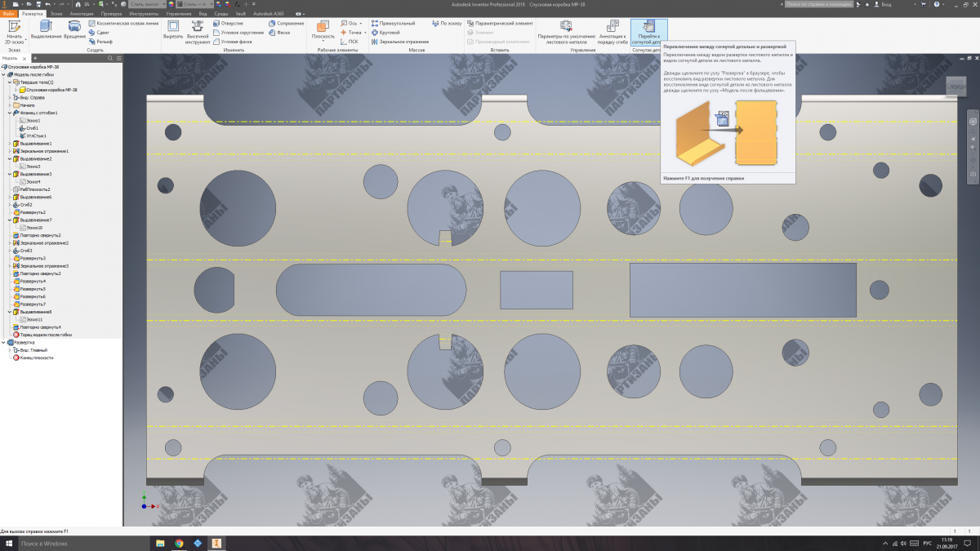This screenshot has height=551, width=980.
Task: Create a work axis with Ось
Action: 349,24
